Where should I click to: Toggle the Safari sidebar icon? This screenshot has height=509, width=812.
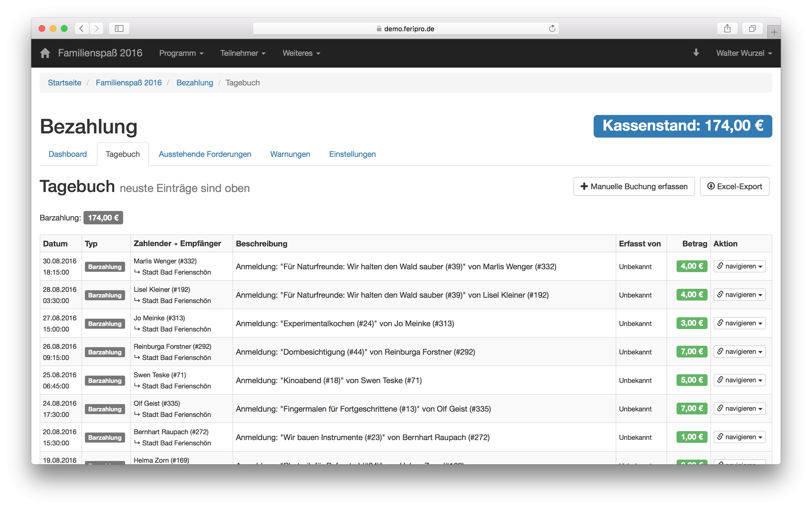(119, 29)
